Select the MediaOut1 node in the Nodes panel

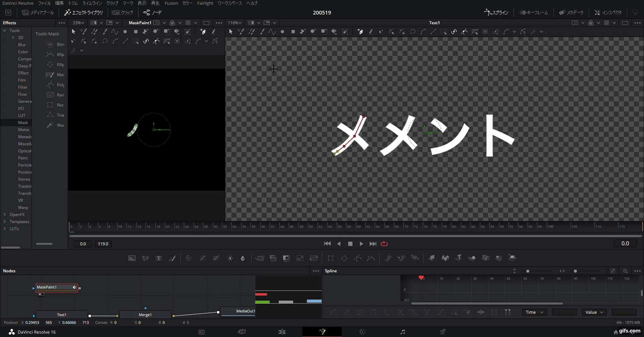(x=241, y=311)
